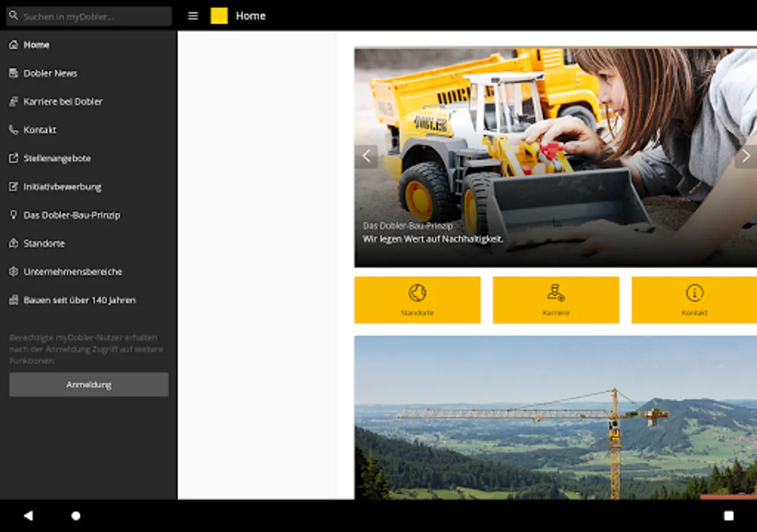
Task: Click the Karriere bei Dobler icon
Action: (14, 102)
